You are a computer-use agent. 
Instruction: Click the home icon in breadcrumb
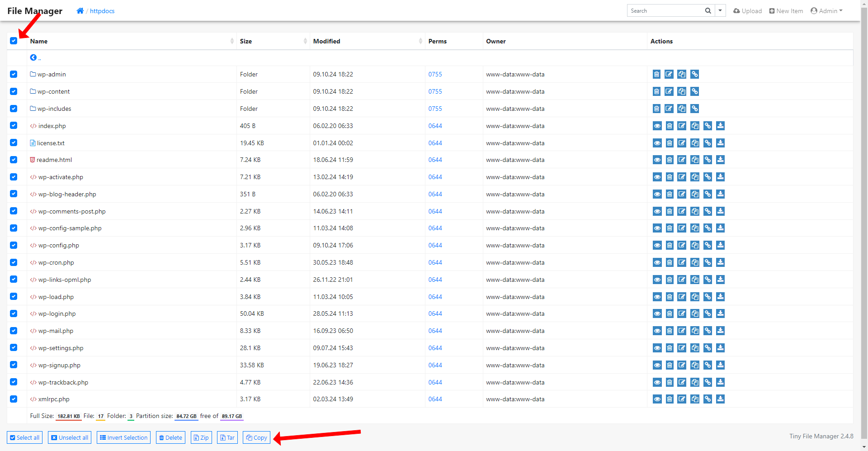point(80,11)
